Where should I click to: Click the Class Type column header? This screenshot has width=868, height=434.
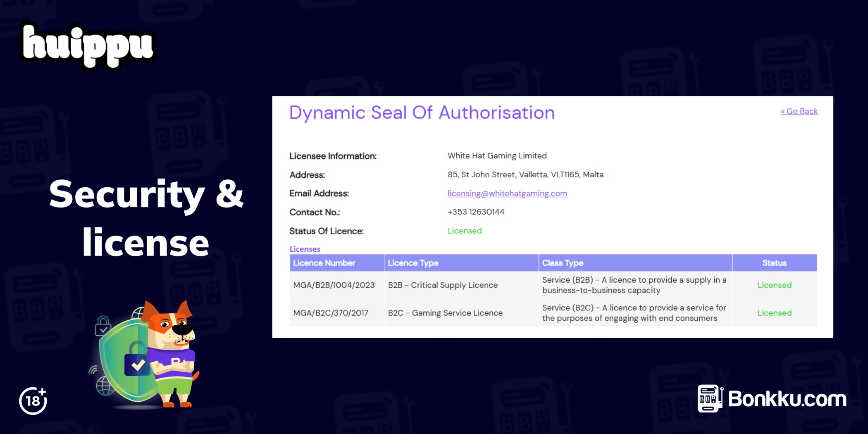[x=635, y=263]
